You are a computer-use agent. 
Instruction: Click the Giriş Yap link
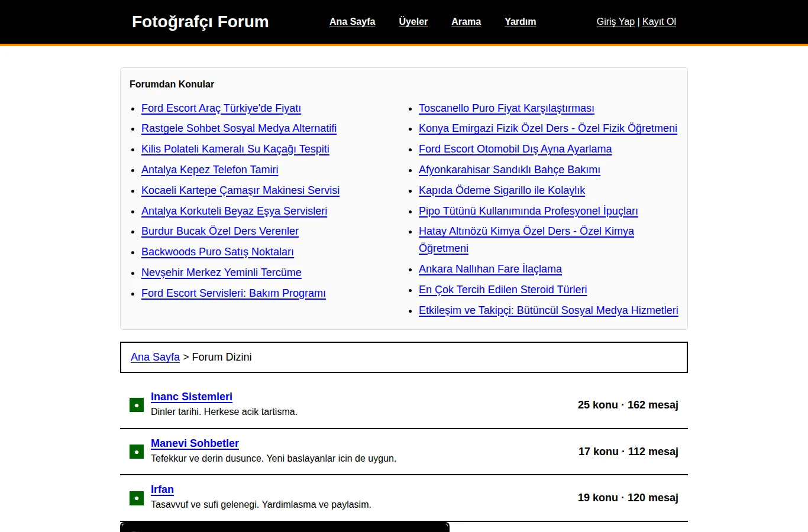(615, 22)
